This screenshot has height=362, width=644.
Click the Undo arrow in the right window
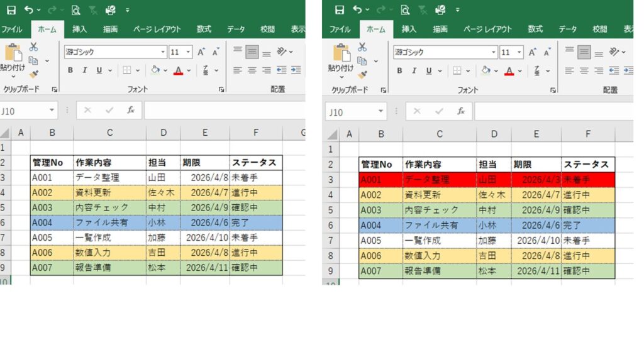coord(357,10)
